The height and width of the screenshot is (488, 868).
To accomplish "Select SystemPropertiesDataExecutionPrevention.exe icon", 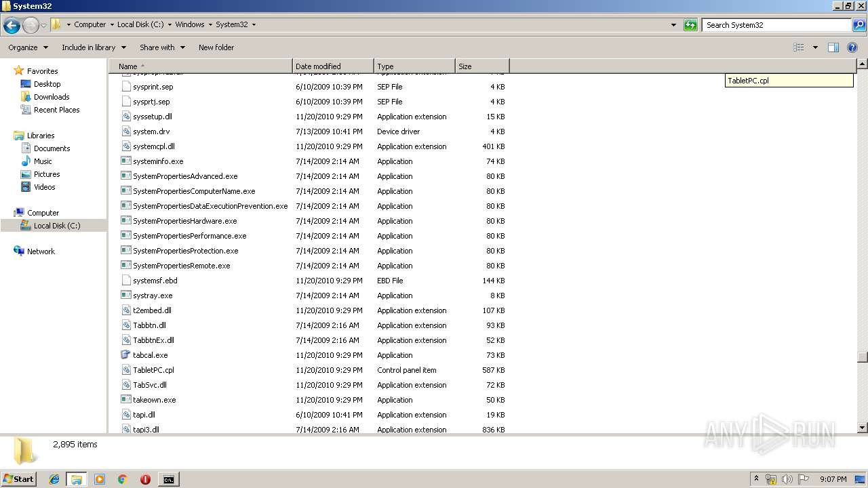I will pos(126,206).
